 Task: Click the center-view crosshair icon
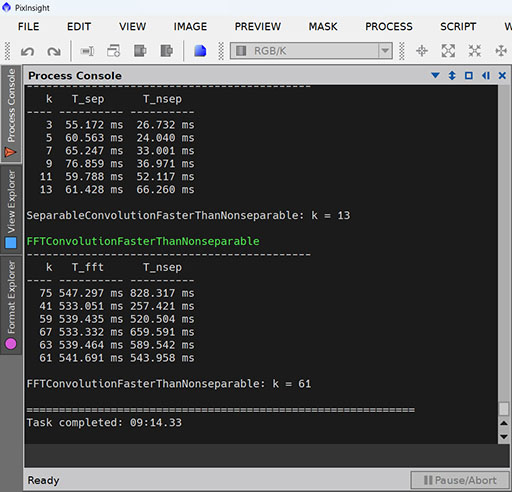422,51
